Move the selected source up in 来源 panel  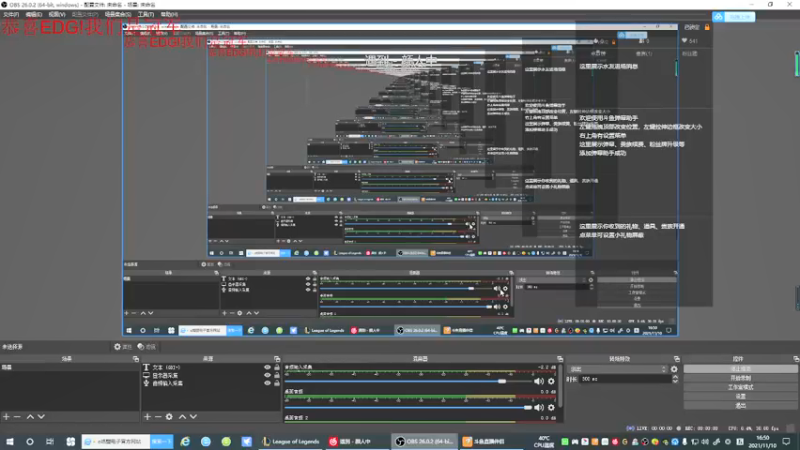click(x=182, y=417)
